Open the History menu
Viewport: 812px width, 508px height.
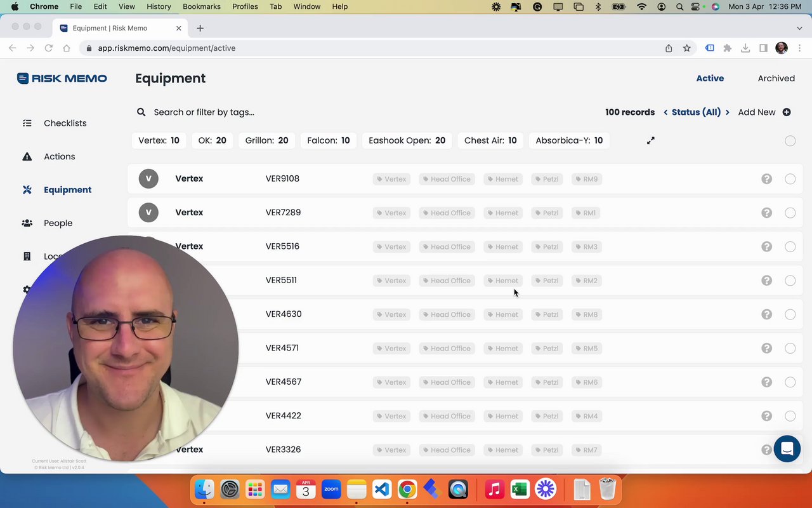pyautogui.click(x=159, y=6)
